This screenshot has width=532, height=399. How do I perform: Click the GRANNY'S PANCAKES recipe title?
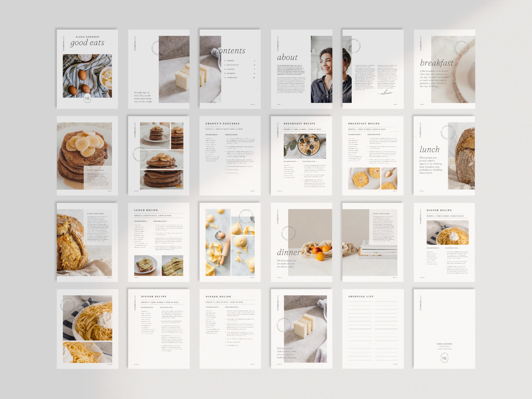pos(222,123)
